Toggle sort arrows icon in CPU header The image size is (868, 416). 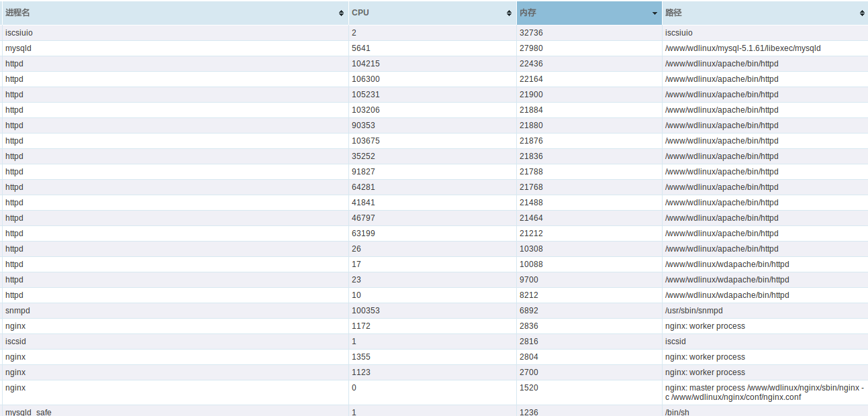pos(510,13)
